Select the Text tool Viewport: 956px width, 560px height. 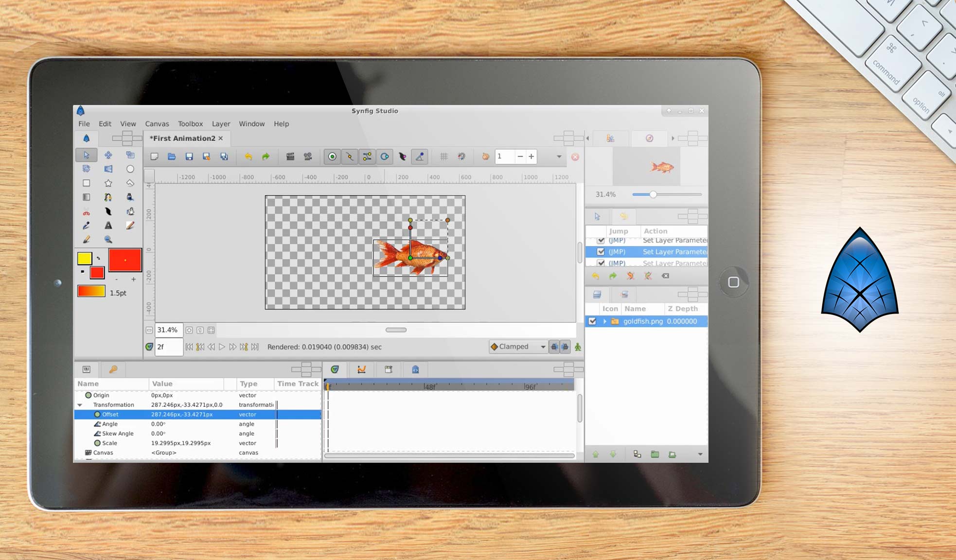click(x=108, y=226)
